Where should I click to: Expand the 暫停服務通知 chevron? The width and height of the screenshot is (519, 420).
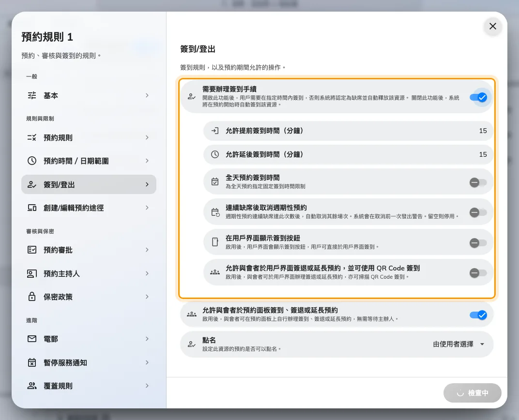click(x=147, y=362)
